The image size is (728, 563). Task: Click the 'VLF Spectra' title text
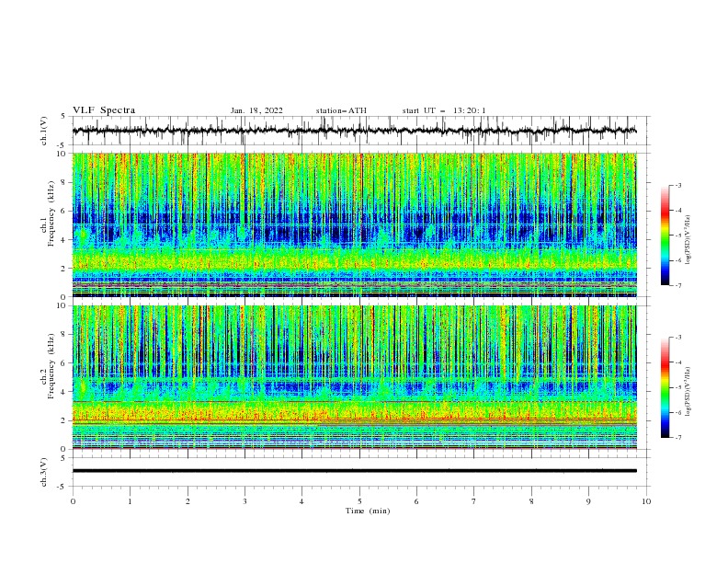click(104, 110)
